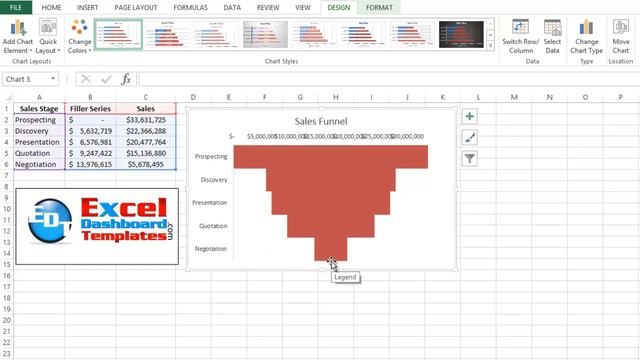
Task: Click the Insert Function fx icon
Action: pyautogui.click(x=126, y=79)
